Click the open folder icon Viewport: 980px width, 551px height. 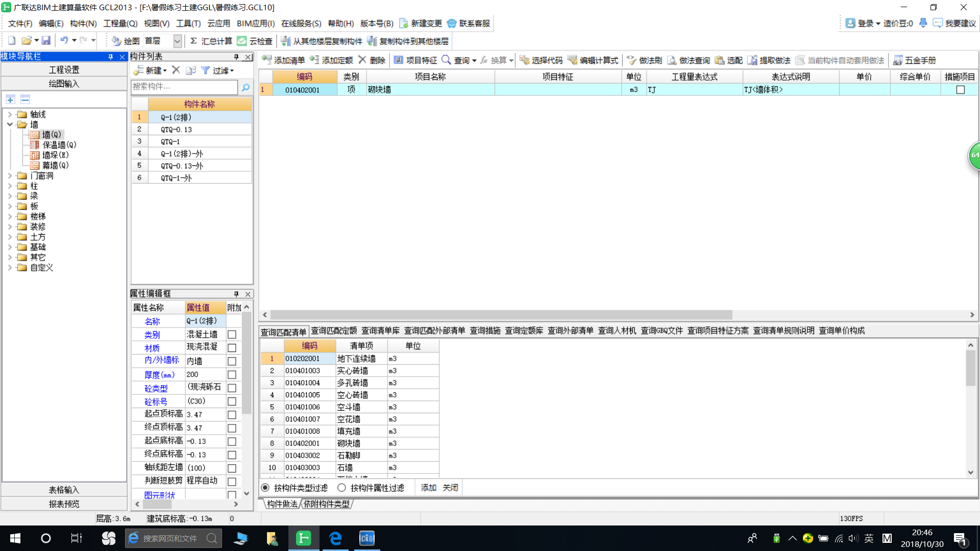27,41
